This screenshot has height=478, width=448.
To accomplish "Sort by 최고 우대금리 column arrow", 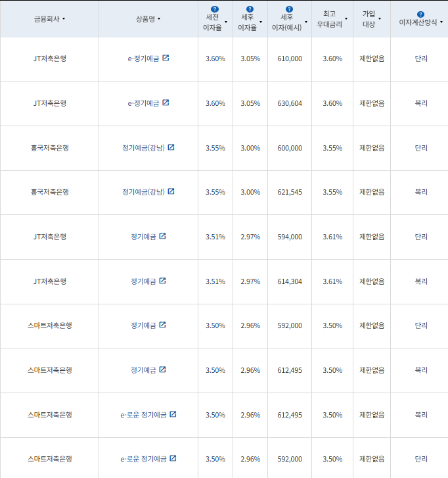I will coord(346,19).
